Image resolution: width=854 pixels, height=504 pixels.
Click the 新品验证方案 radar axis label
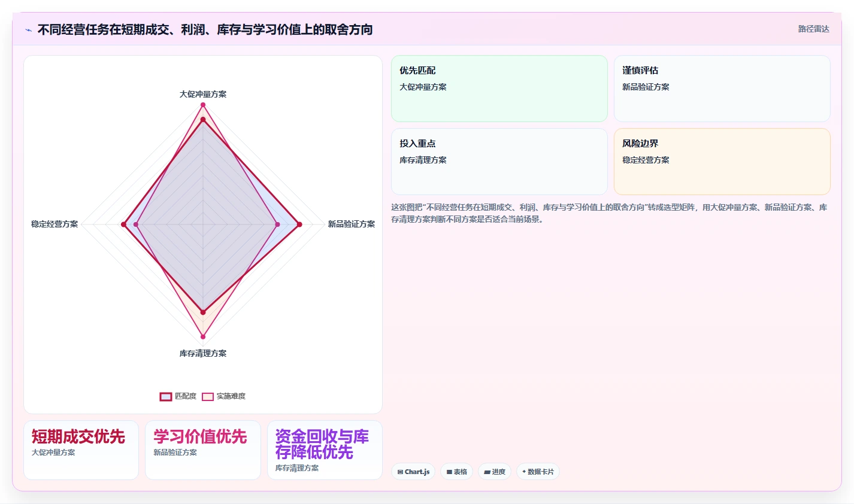coord(352,224)
